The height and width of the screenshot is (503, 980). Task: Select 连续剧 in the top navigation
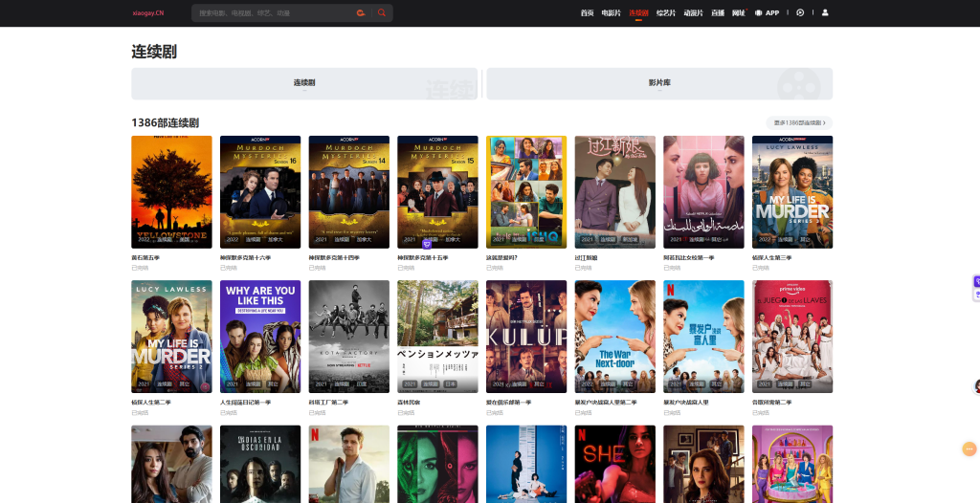tap(638, 12)
